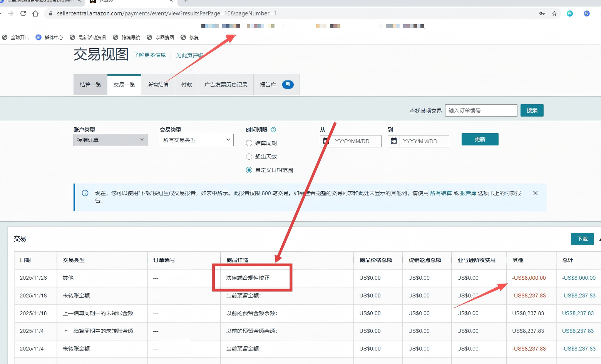Open the 广告发票历史记录 tab

coord(226,85)
